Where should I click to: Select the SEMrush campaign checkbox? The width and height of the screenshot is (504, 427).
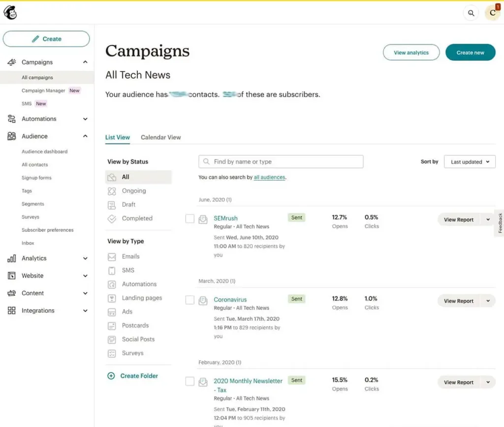tap(190, 219)
